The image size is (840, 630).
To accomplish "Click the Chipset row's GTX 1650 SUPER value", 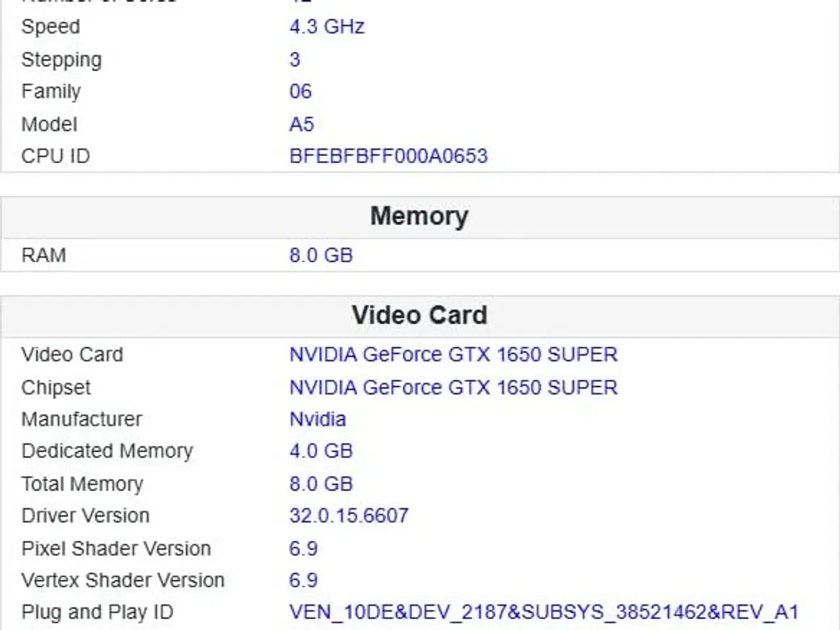I will point(453,388).
